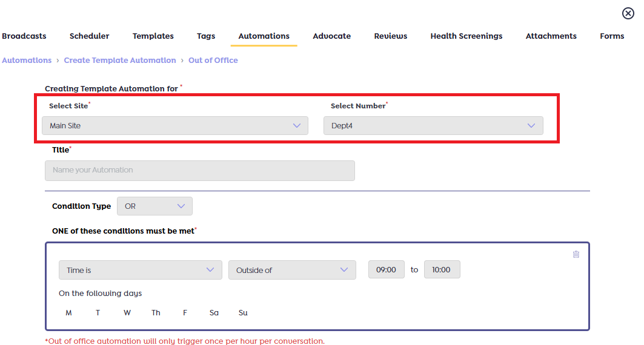Viewport: 644px width, 345px height.
Task: Delete the condition with trash icon
Action: click(x=576, y=254)
